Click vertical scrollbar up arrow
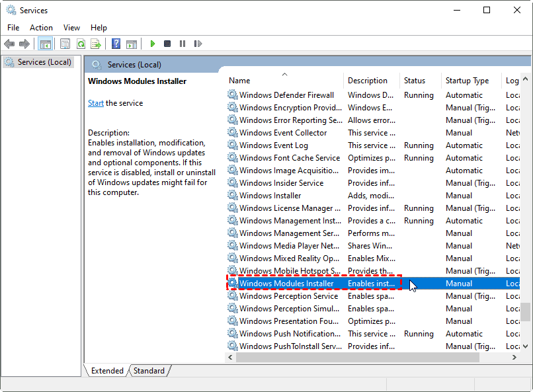 tap(525, 79)
